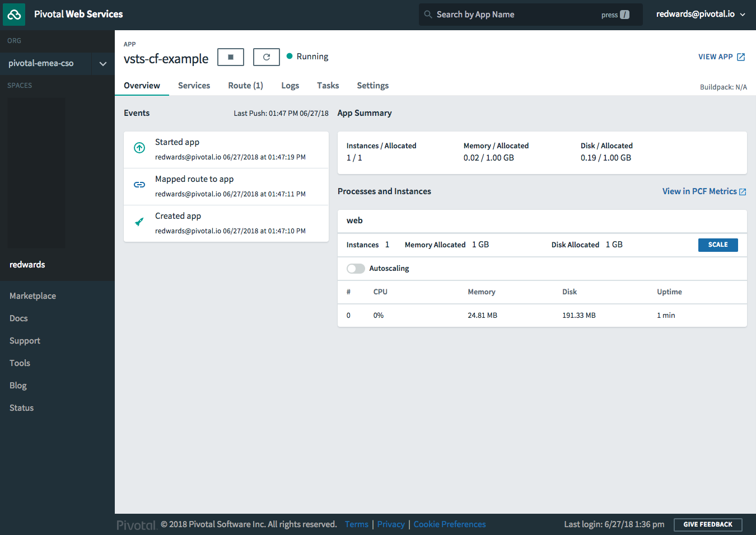Select the Overview tab
The height and width of the screenshot is (535, 756).
point(142,86)
